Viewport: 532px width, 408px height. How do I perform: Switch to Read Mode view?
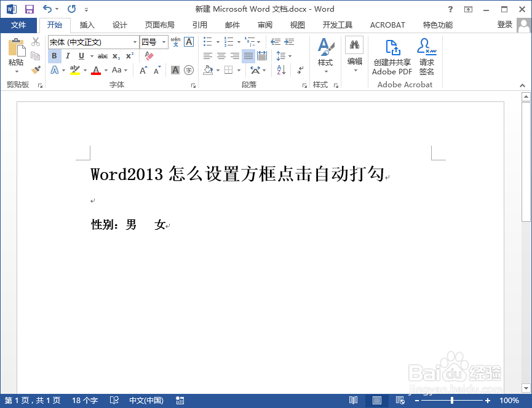coord(353,401)
